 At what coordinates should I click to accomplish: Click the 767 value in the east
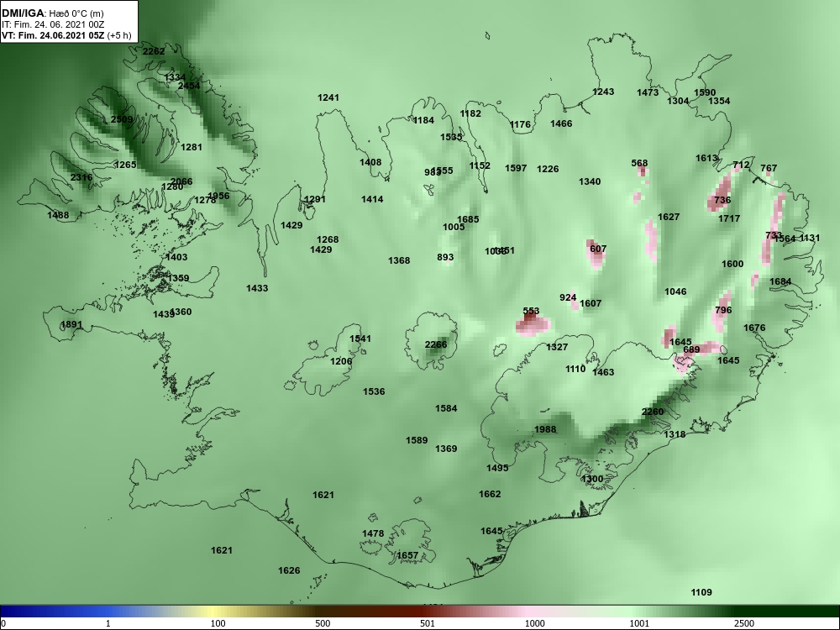click(769, 168)
